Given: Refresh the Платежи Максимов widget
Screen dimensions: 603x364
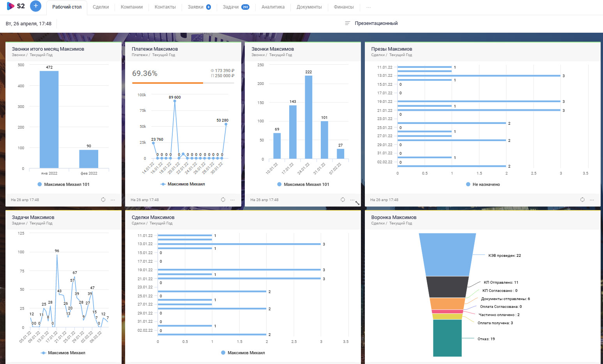Looking at the screenshot, I should click(223, 200).
